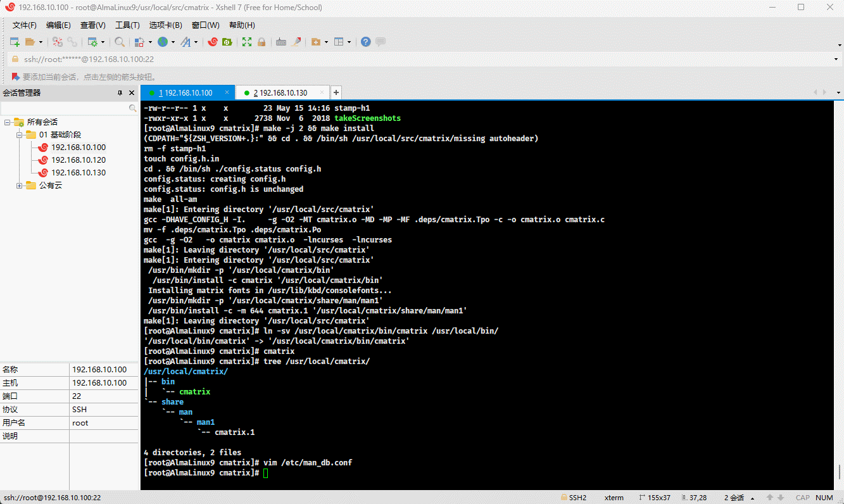Click the session manager search field
The image size is (844, 504).
coord(65,108)
